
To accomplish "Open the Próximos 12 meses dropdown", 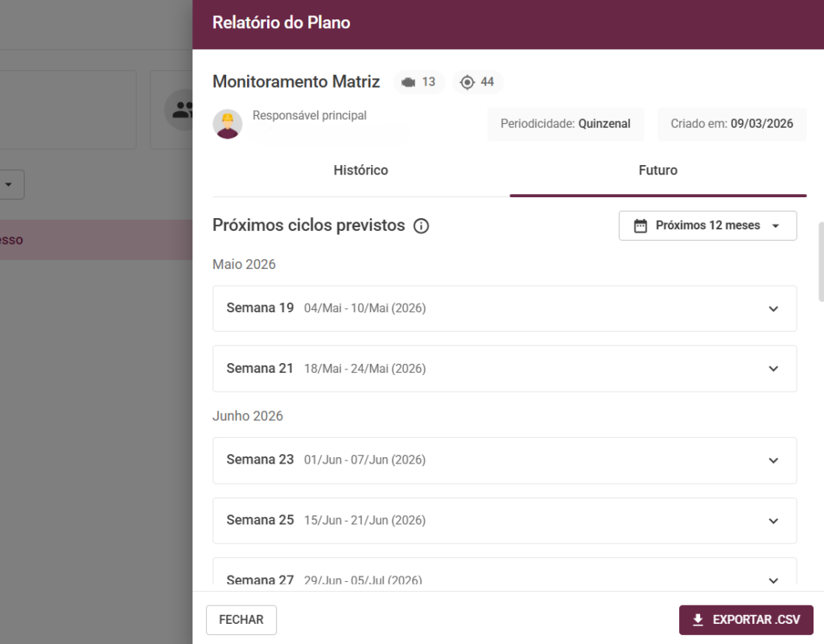I will point(707,226).
